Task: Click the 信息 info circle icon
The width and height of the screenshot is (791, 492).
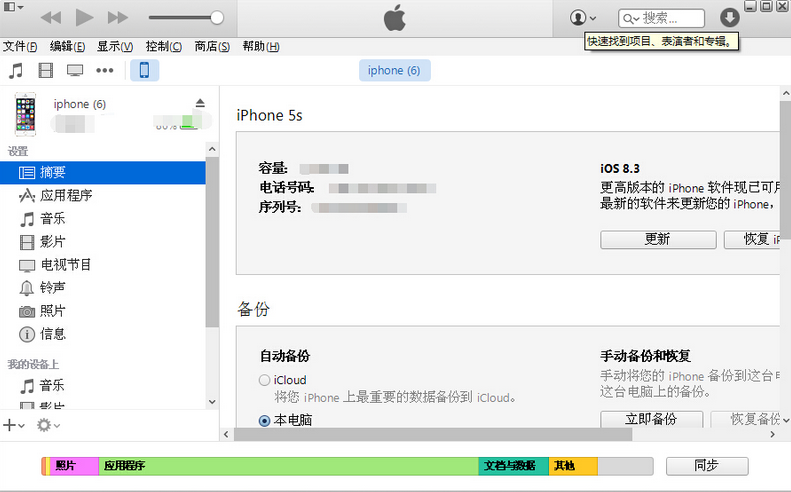Action: pyautogui.click(x=27, y=334)
